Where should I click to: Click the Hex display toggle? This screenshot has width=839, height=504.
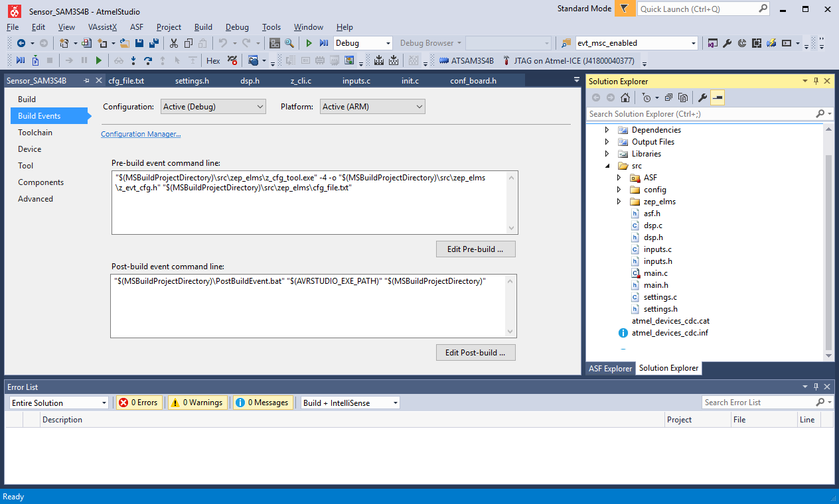click(x=213, y=60)
